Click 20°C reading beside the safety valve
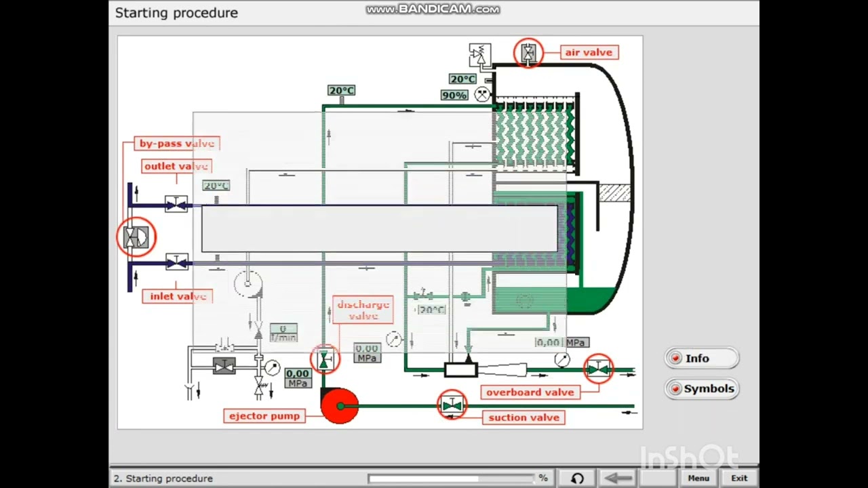The image size is (868, 488). pyautogui.click(x=462, y=79)
